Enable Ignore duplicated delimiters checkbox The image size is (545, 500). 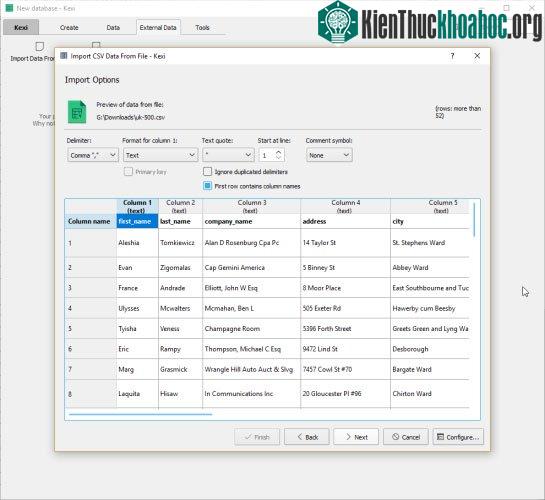tap(208, 172)
